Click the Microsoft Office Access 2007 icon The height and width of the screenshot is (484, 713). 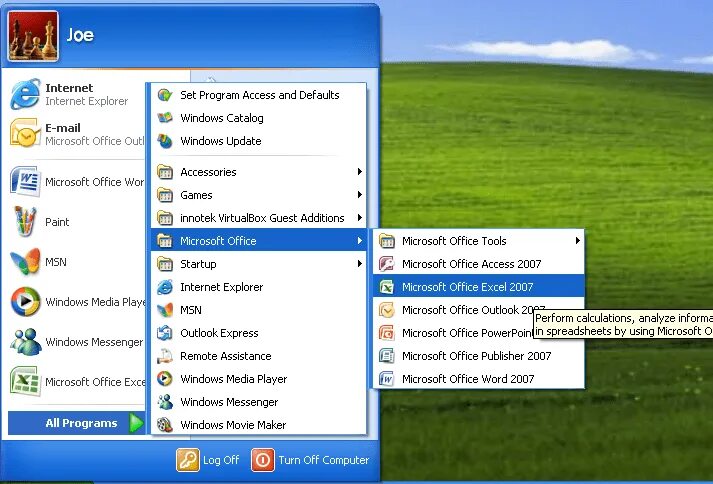(x=387, y=264)
